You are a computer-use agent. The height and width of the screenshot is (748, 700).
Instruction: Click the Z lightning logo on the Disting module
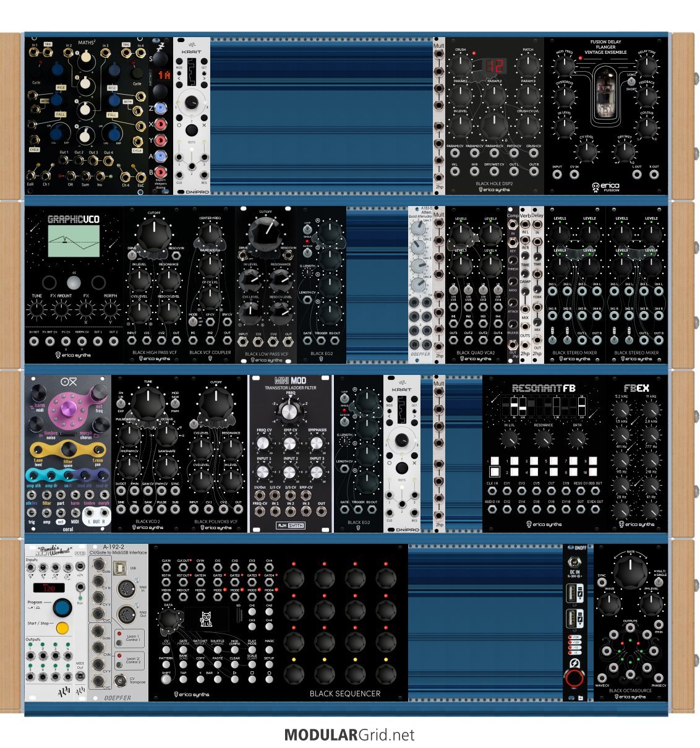click(x=161, y=46)
